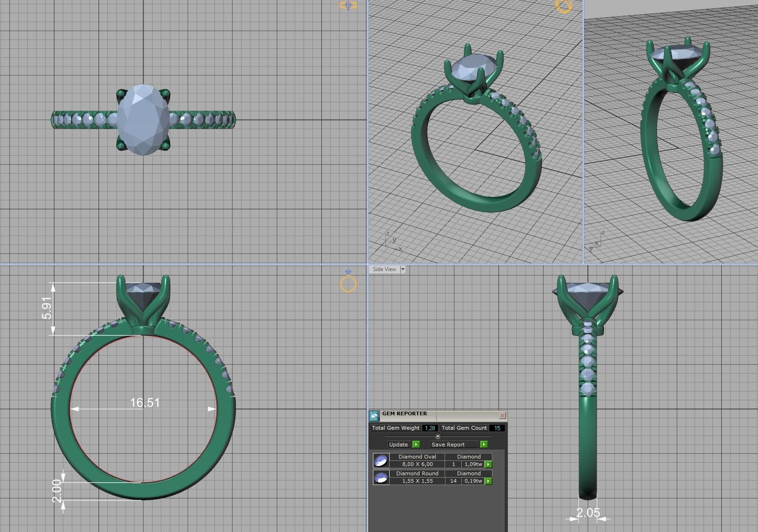Viewport: 758px width, 532px height.
Task: Click the Save Report green arrow button
Action: coord(484,445)
